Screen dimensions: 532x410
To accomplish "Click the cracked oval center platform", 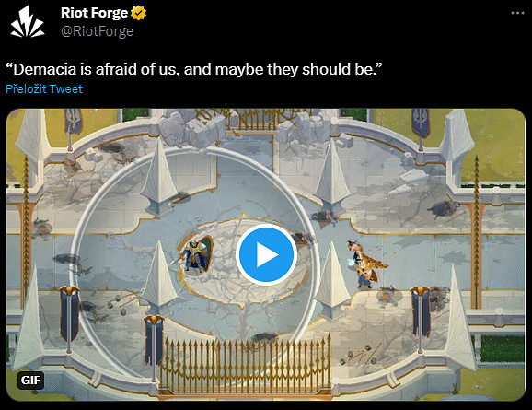I will (243, 262).
